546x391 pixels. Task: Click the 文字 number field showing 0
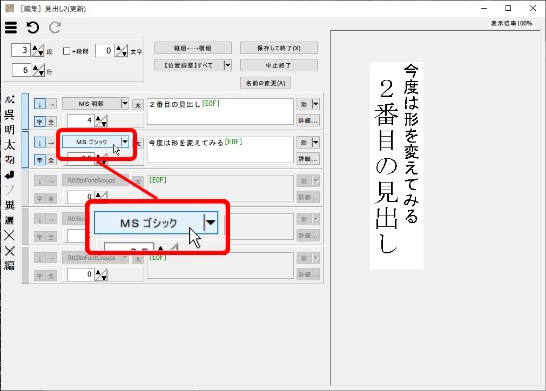[x=105, y=51]
